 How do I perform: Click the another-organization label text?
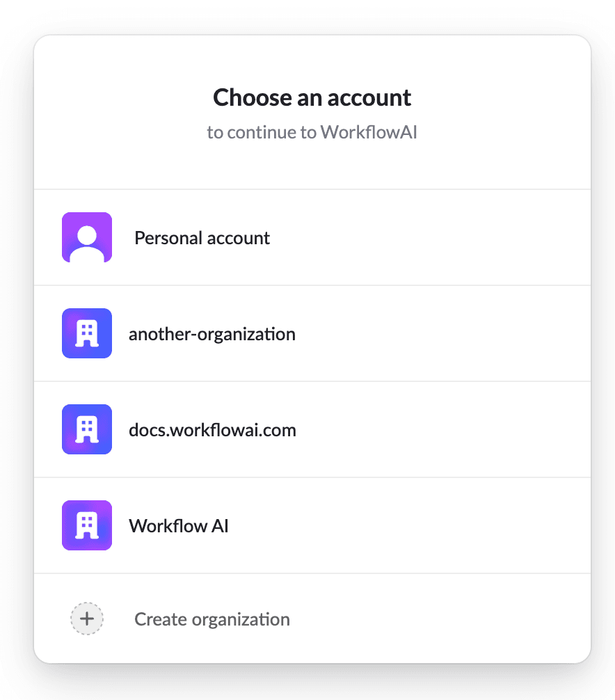(212, 333)
